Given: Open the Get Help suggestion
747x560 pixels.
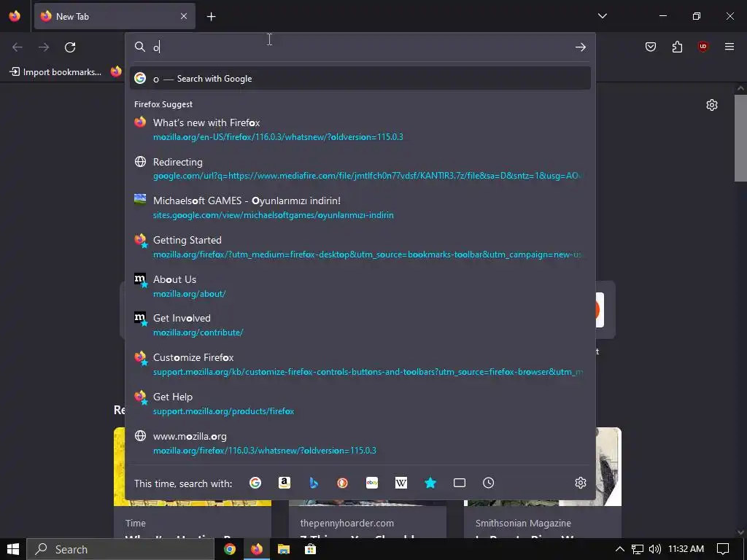Looking at the screenshot, I should pos(360,404).
